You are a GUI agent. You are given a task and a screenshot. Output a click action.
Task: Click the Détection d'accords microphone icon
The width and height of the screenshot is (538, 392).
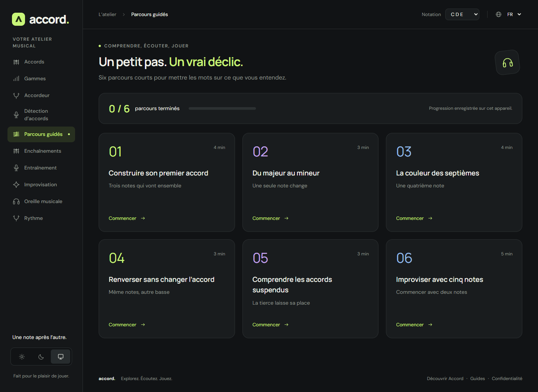point(16,115)
